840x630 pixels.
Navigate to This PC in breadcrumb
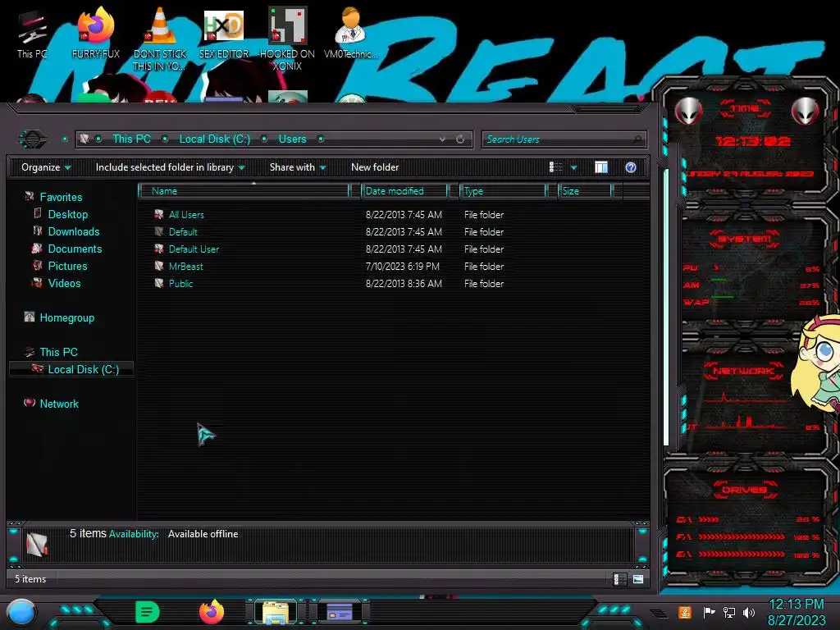pos(132,139)
